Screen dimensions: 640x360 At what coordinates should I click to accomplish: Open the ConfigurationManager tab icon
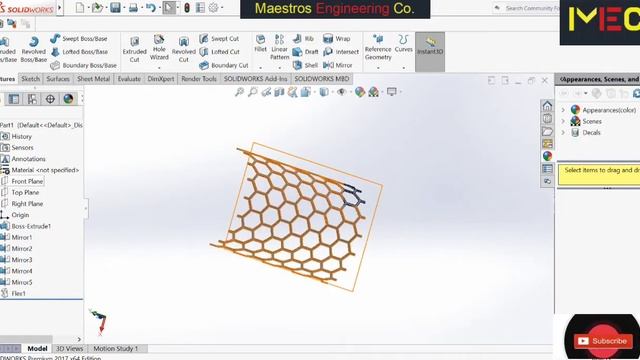tap(32, 99)
